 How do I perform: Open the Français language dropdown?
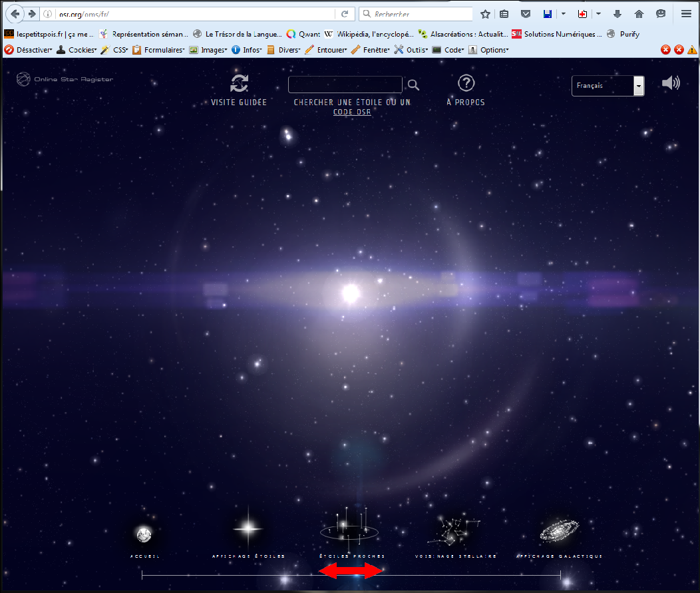point(608,86)
